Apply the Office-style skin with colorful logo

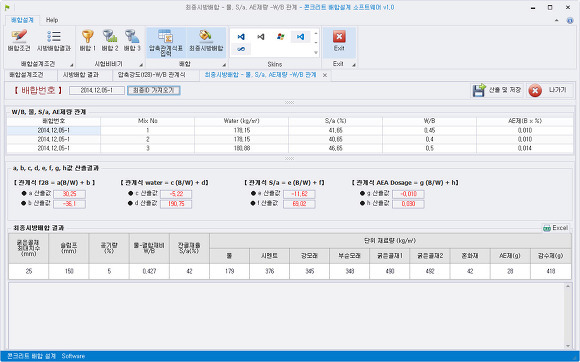coord(281,37)
